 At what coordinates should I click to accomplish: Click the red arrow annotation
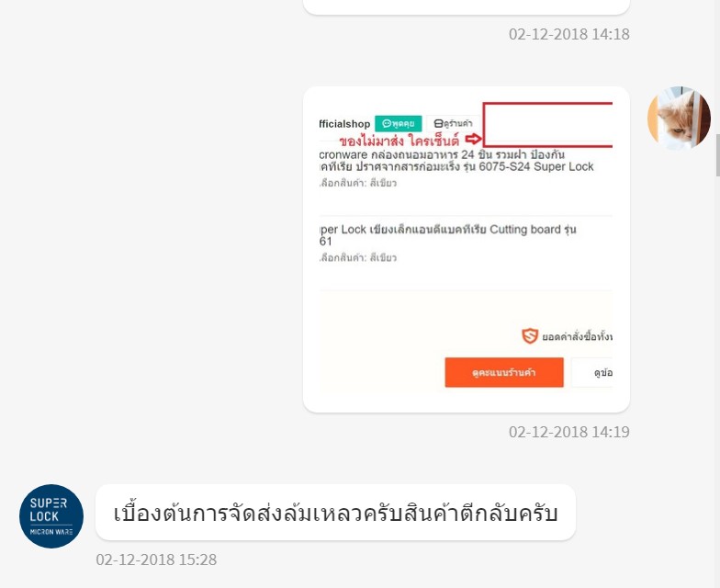[x=473, y=139]
